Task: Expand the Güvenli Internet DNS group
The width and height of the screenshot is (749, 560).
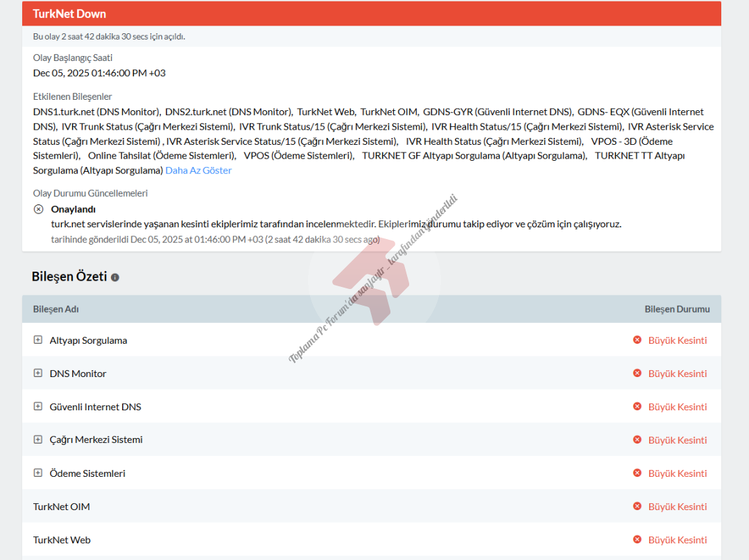Action: coord(38,406)
